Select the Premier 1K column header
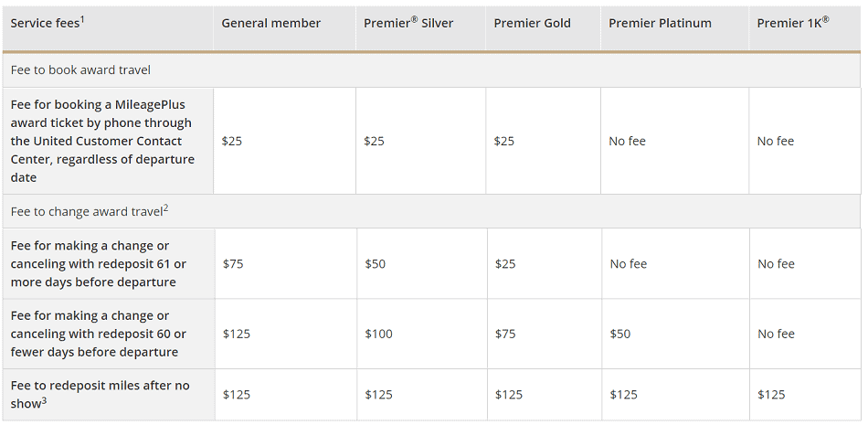Screen dimensions: 868x425 [x=792, y=23]
